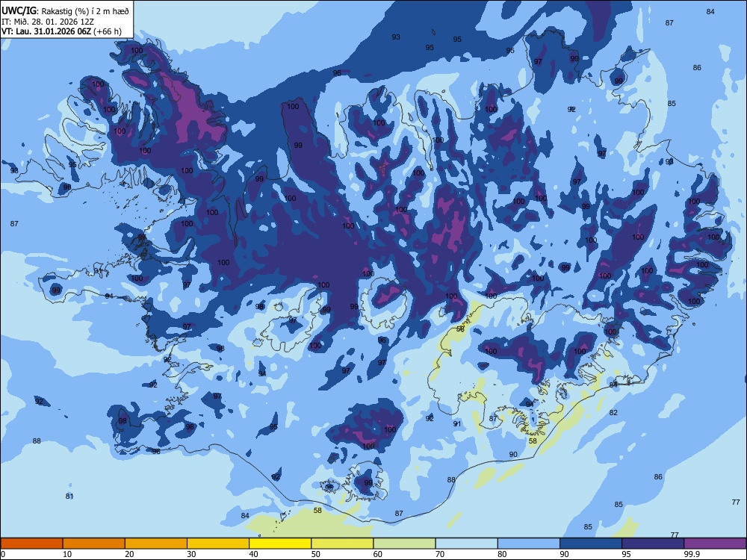Click the title line 'UWC/IG: Rakastig (%) í 2 m hæð'
The image size is (747, 560).
tap(65, 11)
